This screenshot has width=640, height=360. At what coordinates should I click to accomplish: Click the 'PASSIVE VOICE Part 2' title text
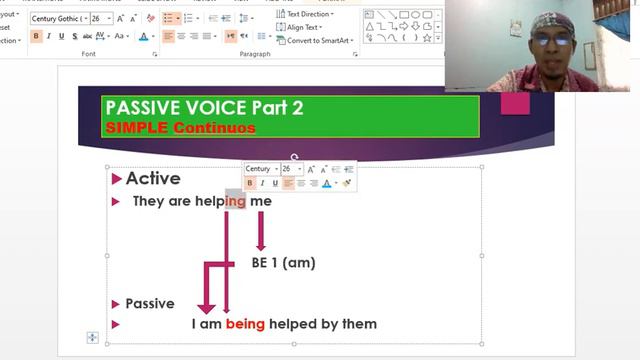[204, 108]
